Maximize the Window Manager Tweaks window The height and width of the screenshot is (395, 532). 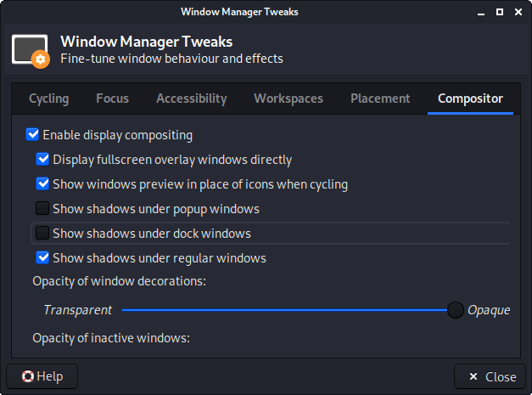[498, 11]
